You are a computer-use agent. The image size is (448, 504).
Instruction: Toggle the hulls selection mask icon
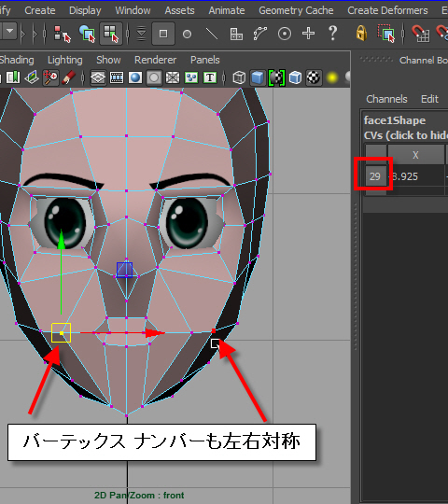tap(260, 34)
